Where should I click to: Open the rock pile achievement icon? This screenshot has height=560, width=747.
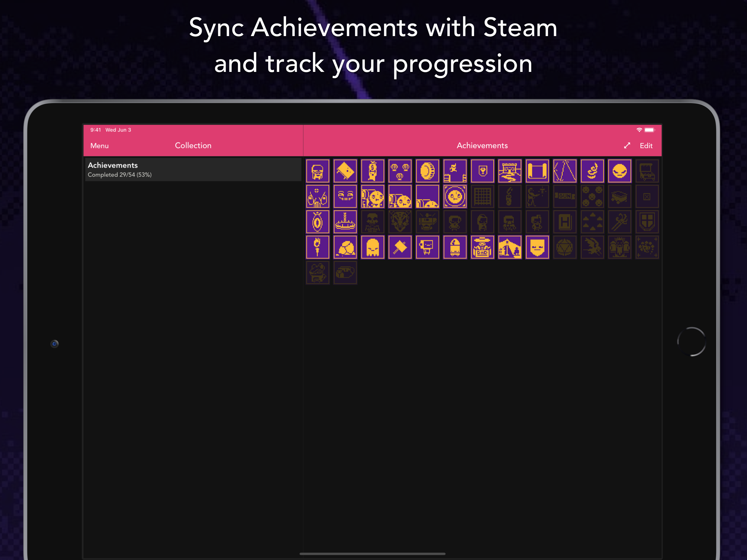click(x=345, y=247)
